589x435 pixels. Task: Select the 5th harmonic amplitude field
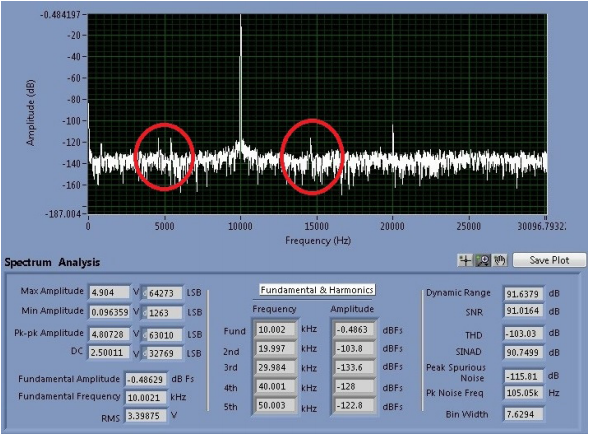[x=354, y=406]
